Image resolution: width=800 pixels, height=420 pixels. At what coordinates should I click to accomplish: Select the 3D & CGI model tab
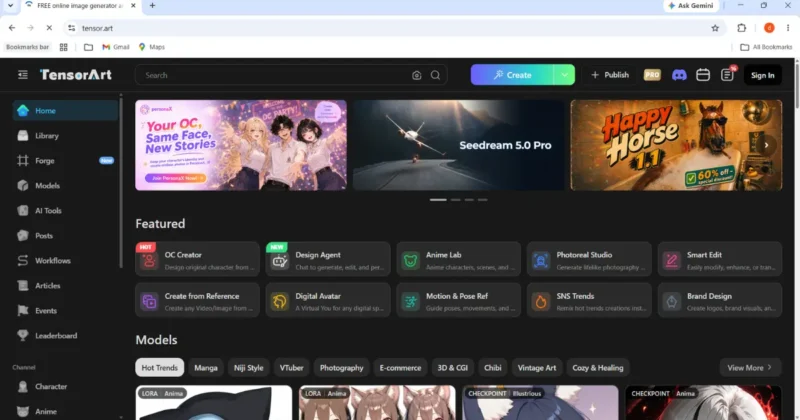click(453, 367)
